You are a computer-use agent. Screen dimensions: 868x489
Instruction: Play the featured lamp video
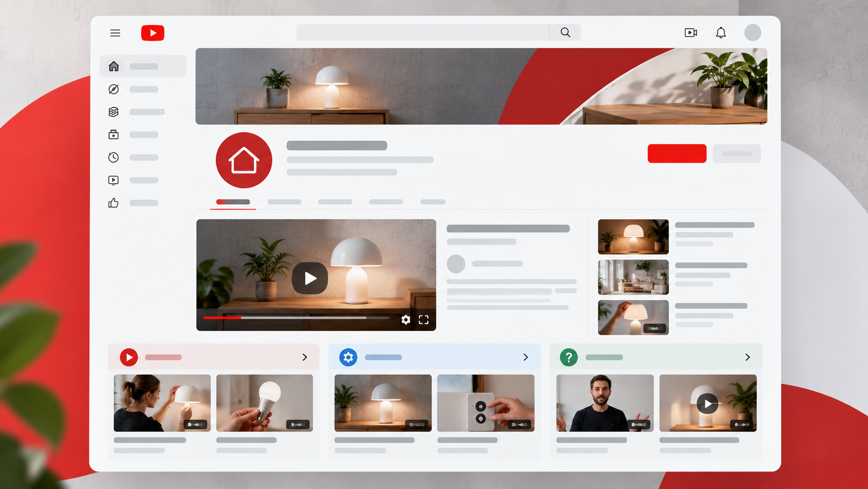point(310,279)
